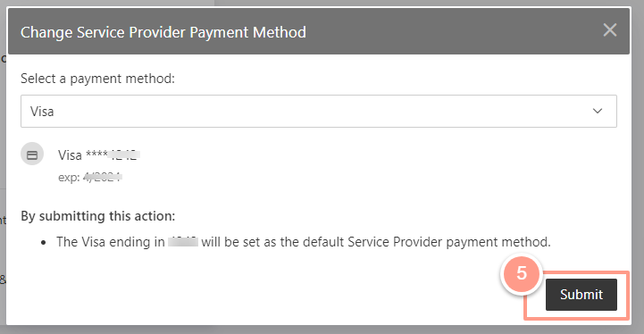The width and height of the screenshot is (644, 334).
Task: Click the dialog title text in header
Action: [163, 32]
